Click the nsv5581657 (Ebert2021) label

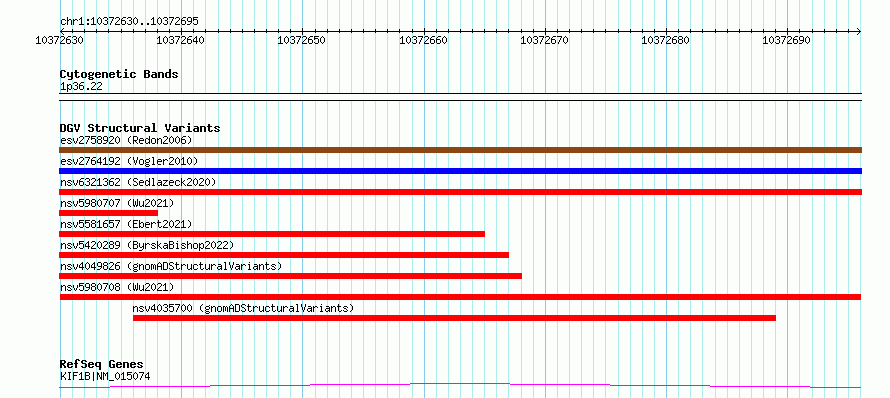click(126, 224)
